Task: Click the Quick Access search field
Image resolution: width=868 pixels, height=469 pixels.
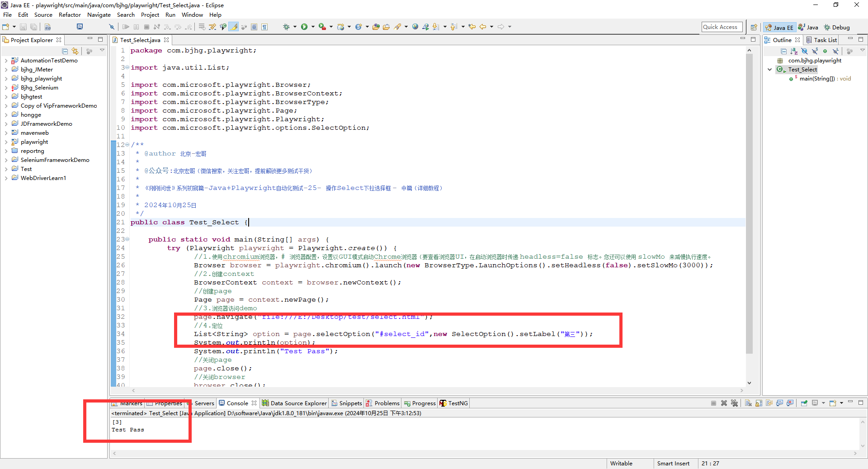Action: pos(722,27)
